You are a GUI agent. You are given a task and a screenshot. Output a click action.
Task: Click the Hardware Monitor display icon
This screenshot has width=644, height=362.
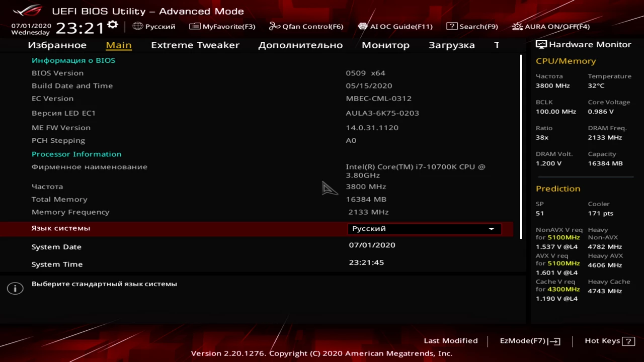(x=541, y=44)
